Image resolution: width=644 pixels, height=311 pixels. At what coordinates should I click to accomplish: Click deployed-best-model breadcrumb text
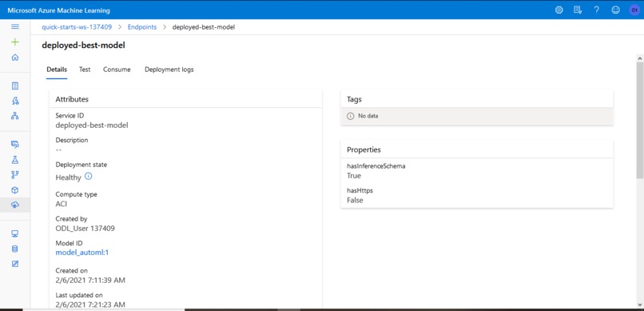tap(204, 27)
